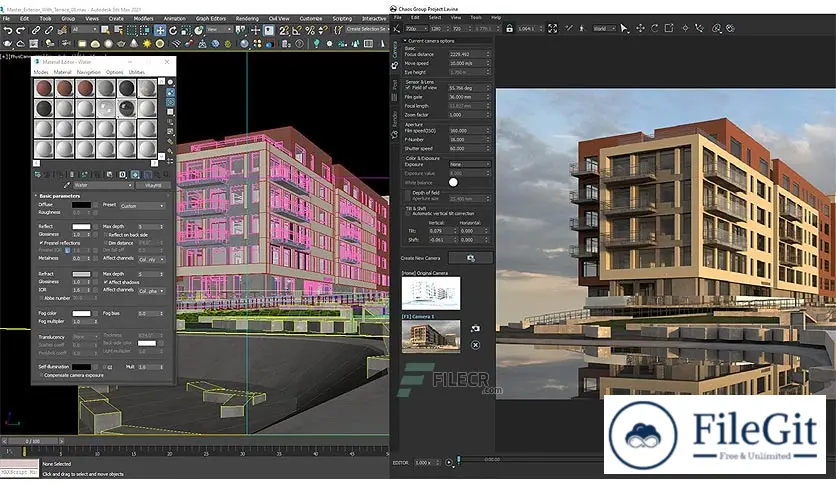
Task: Click the Redo arrow in 3ds Max toolbar
Action: click(x=21, y=30)
